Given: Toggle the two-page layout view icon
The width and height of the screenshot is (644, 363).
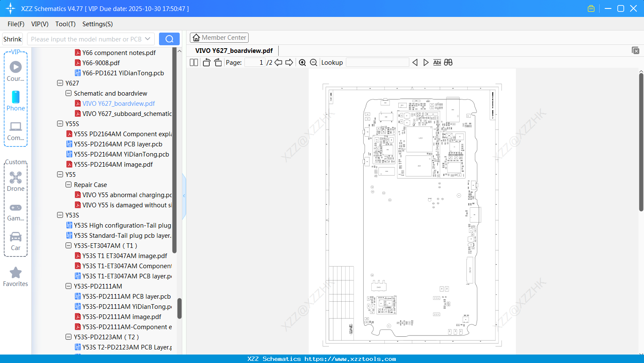Looking at the screenshot, I should click(194, 63).
